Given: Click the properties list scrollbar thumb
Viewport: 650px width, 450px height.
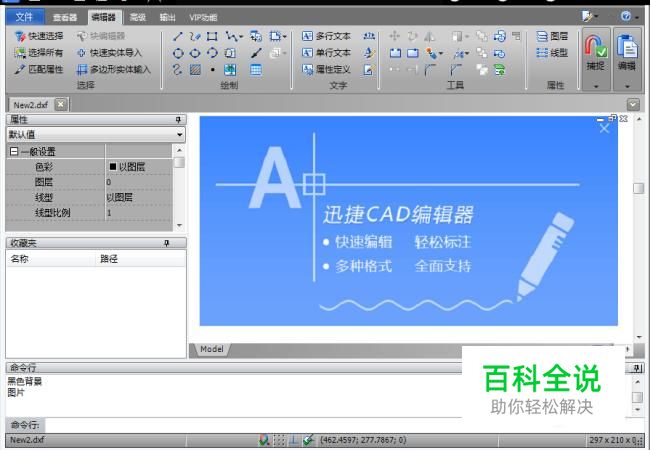Looking at the screenshot, I should click(179, 162).
